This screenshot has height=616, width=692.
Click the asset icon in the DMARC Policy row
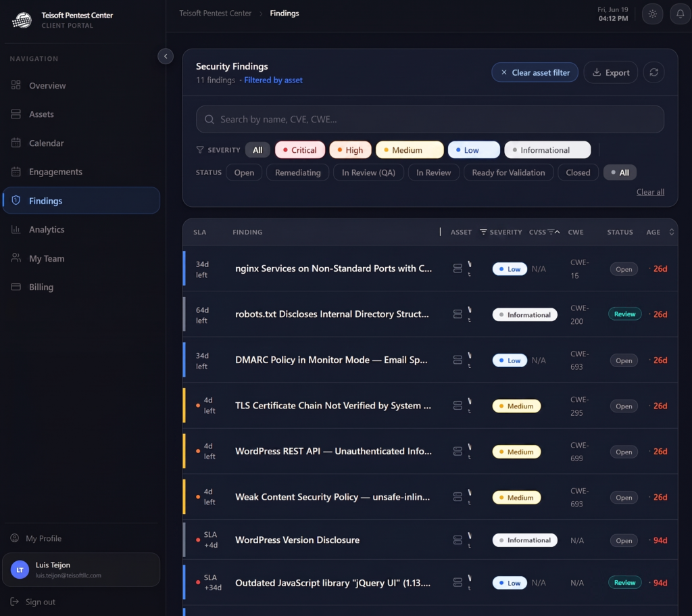[x=458, y=360]
